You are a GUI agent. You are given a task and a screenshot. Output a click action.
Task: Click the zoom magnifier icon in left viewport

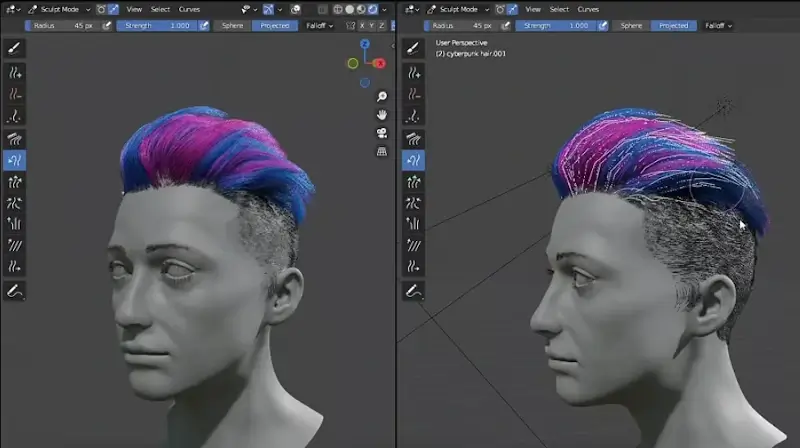coord(382,97)
